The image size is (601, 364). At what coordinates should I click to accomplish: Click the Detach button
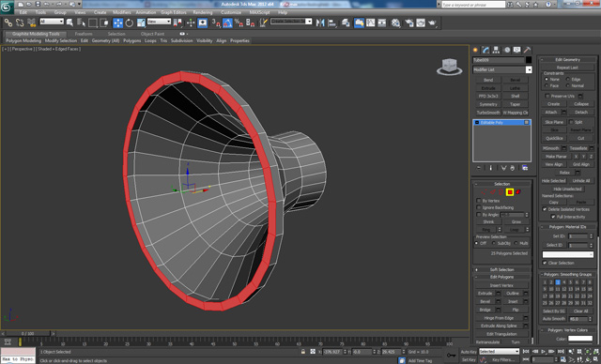pyautogui.click(x=581, y=113)
